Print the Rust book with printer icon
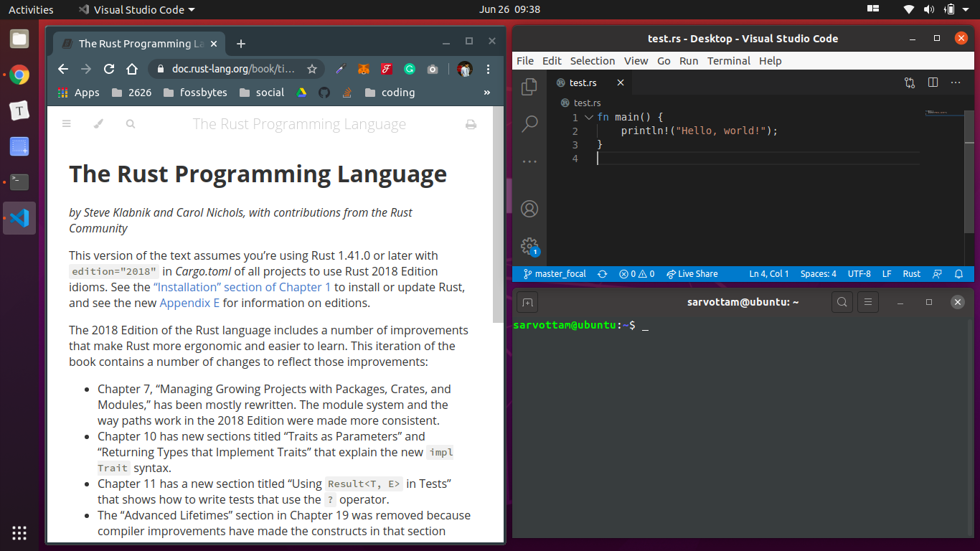This screenshot has height=551, width=980. pyautogui.click(x=471, y=124)
